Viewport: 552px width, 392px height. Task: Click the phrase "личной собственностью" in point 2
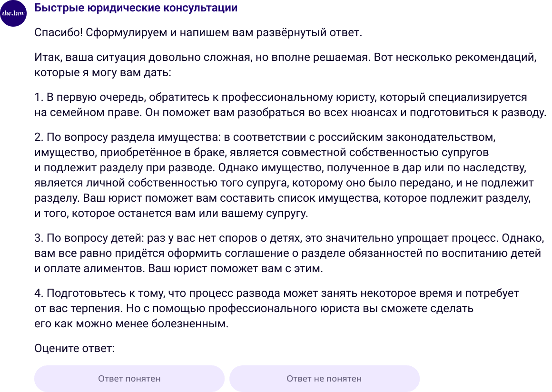click(121, 183)
